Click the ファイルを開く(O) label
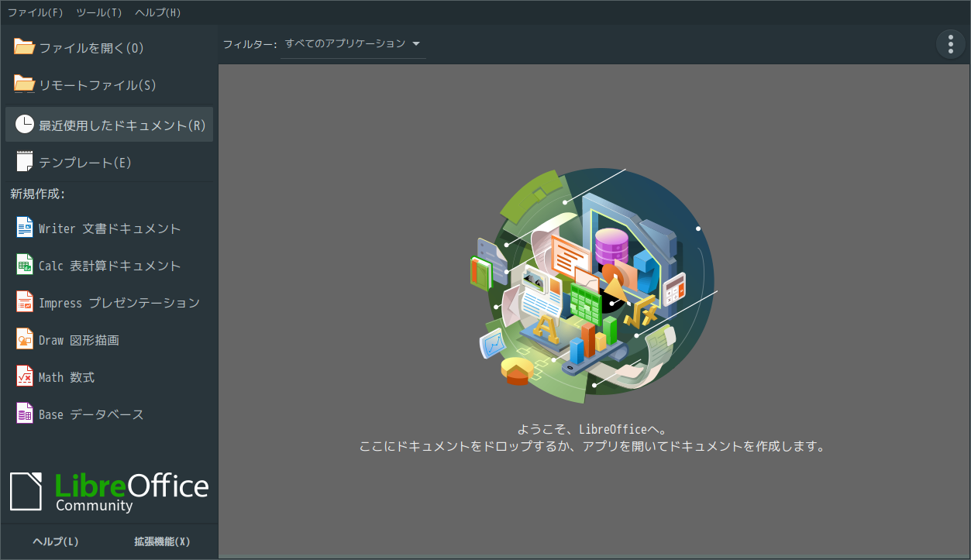The width and height of the screenshot is (971, 560). (91, 48)
